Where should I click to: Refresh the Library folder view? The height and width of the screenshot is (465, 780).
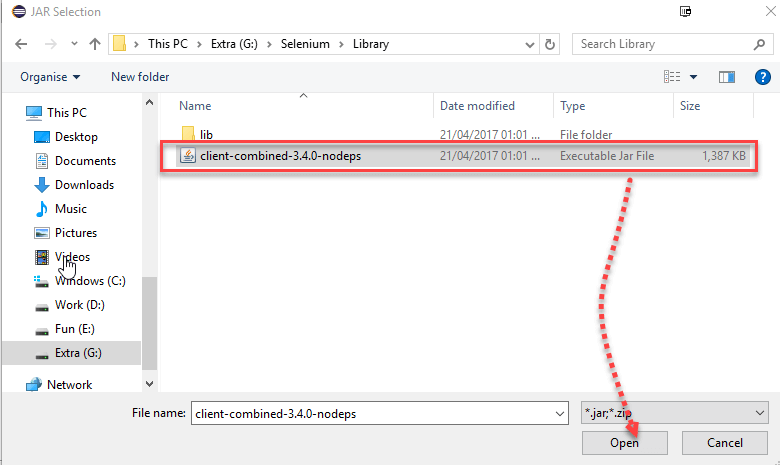[550, 44]
